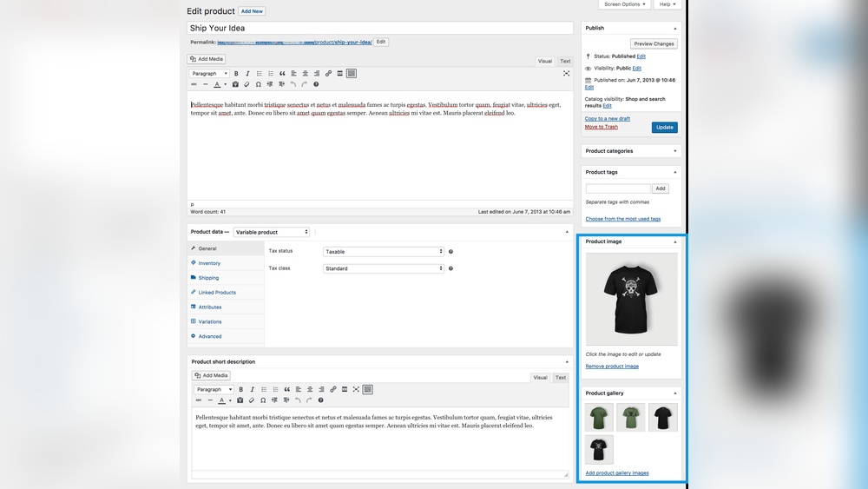Switch main editor to Visual tab

tap(545, 62)
